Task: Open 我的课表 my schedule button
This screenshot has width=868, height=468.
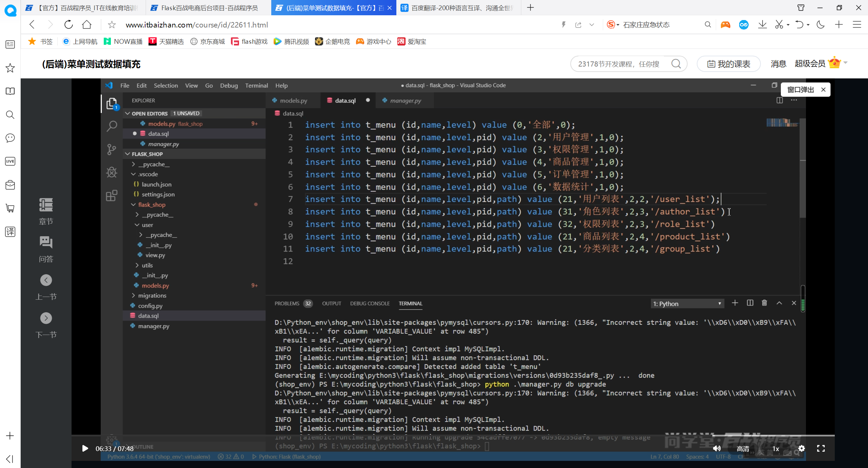Action: [x=729, y=64]
